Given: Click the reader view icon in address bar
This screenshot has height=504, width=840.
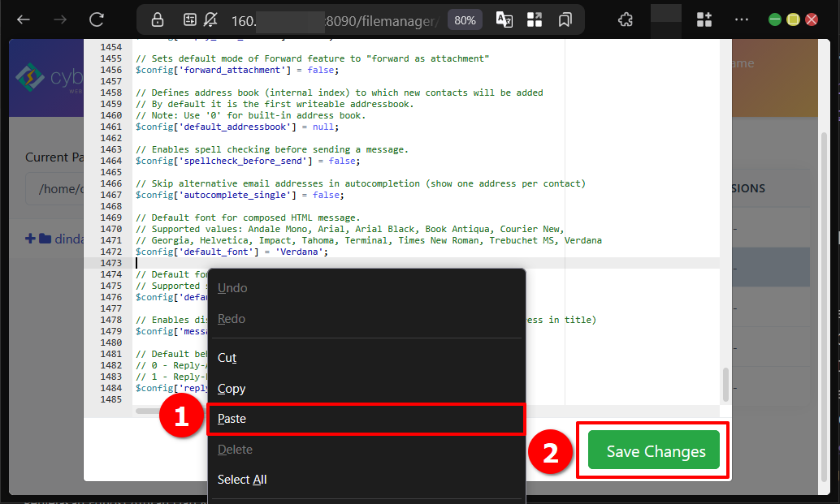Looking at the screenshot, I should tap(190, 19).
